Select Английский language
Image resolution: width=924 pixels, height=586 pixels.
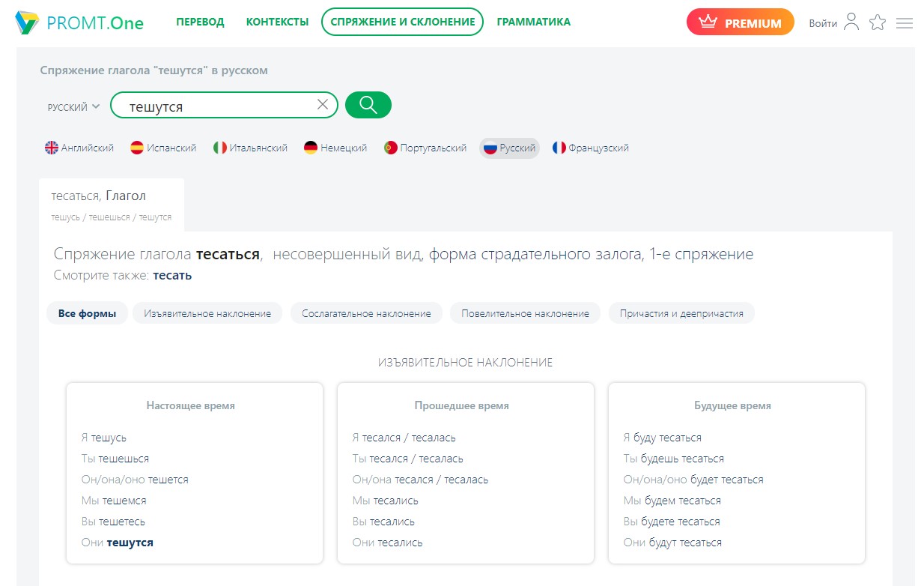(79, 148)
